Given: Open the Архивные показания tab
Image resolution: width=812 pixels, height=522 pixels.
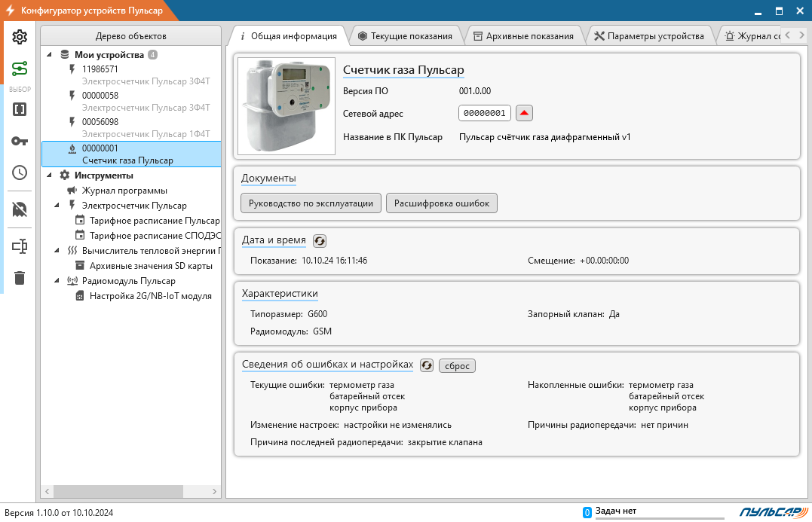Looking at the screenshot, I should point(523,35).
